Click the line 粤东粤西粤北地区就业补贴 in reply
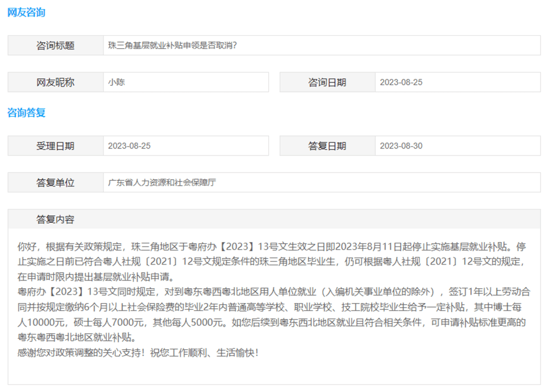548x392 pixels. (77, 338)
